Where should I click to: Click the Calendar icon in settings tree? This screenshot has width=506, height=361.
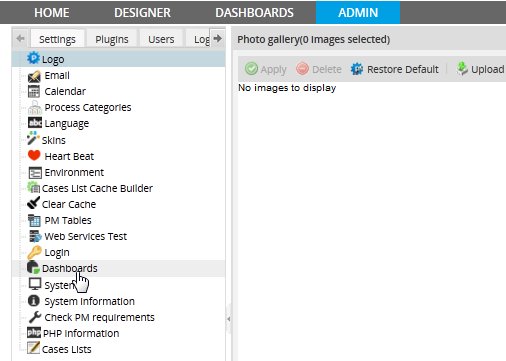click(x=34, y=91)
